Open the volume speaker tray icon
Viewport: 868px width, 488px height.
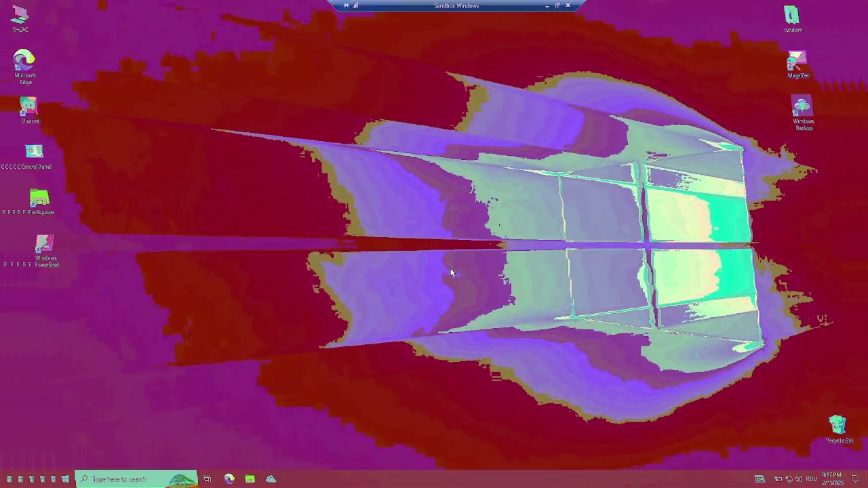[798, 479]
